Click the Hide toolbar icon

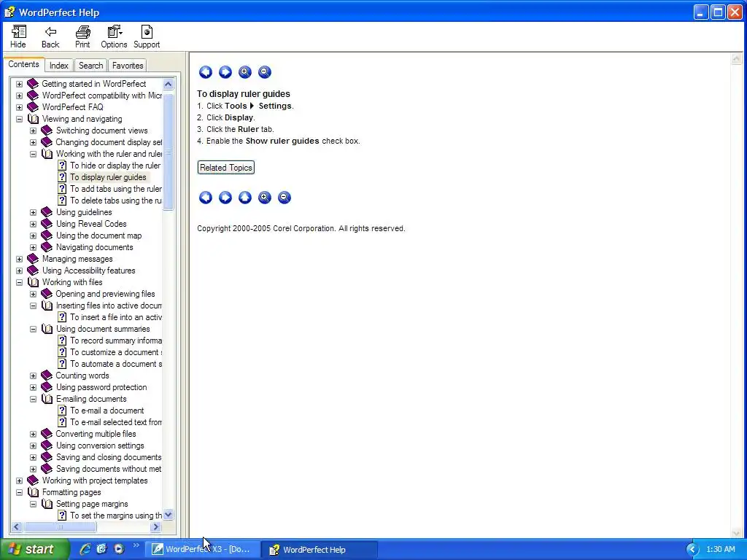click(18, 36)
